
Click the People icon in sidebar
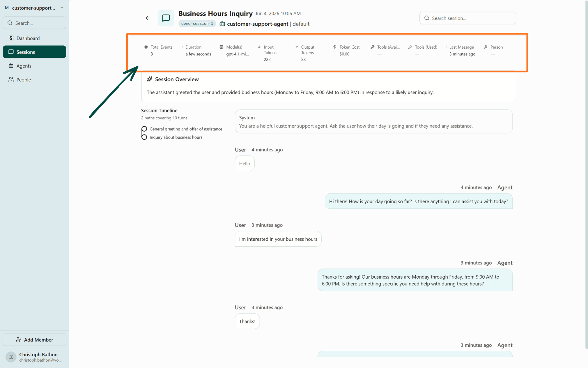tap(11, 79)
